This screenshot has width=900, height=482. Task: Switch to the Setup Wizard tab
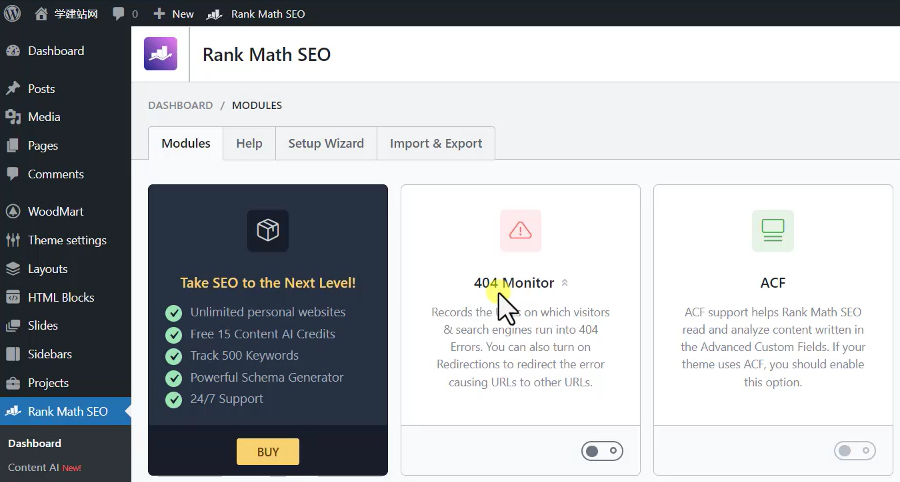(x=326, y=143)
